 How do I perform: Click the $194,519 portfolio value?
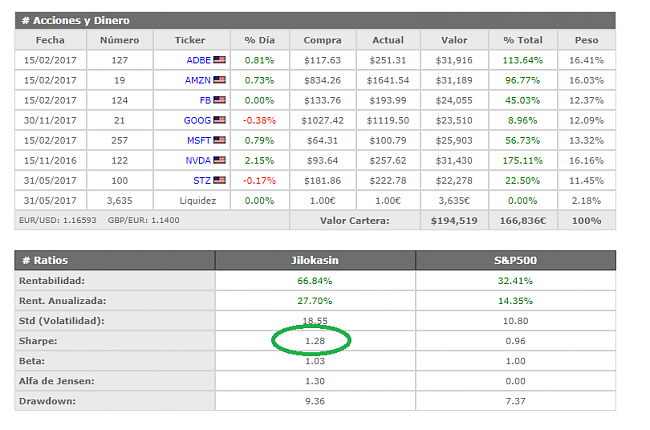(x=454, y=221)
